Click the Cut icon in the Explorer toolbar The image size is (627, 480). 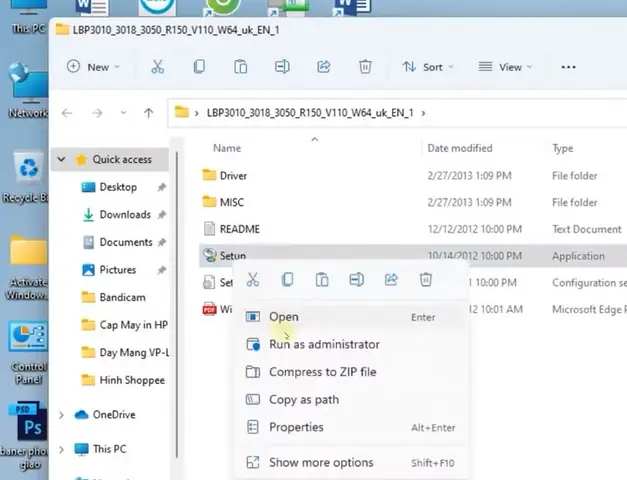pos(157,67)
